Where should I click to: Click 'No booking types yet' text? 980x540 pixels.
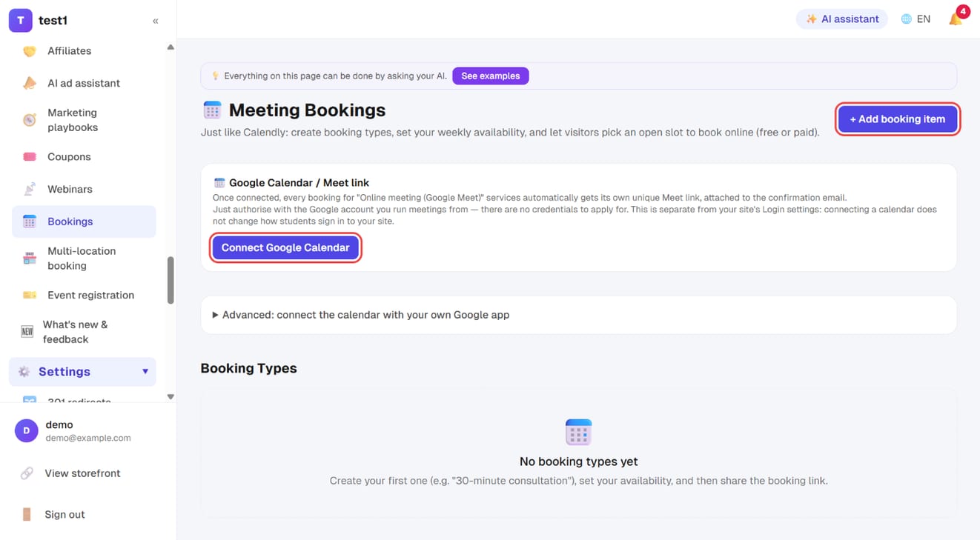pyautogui.click(x=578, y=461)
